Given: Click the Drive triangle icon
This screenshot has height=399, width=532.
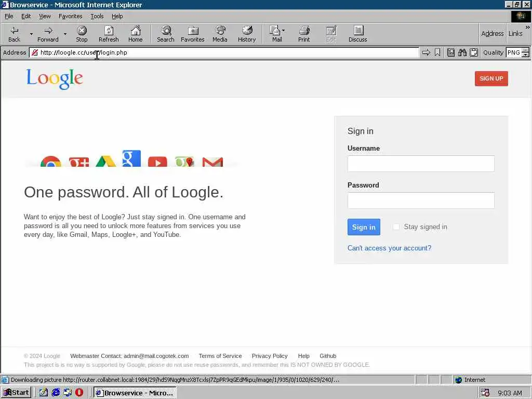Looking at the screenshot, I should tap(106, 161).
